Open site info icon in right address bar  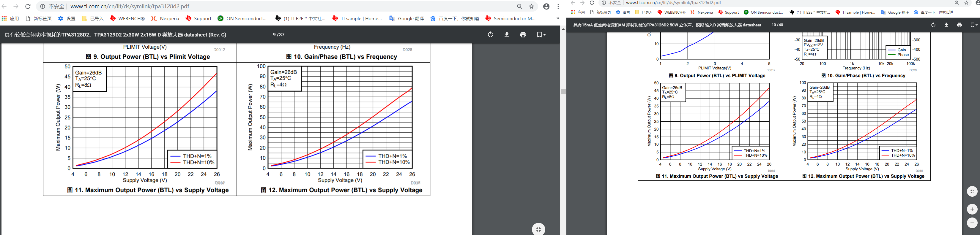coord(604,3)
